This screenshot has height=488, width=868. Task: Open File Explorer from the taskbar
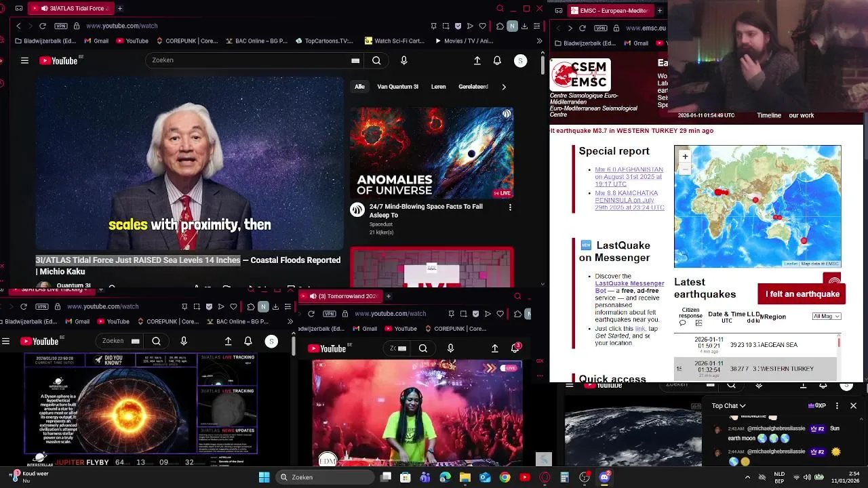[x=465, y=477]
